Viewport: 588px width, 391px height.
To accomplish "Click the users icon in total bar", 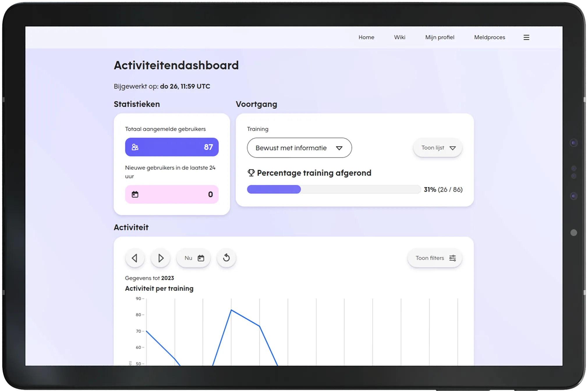I will pos(135,147).
